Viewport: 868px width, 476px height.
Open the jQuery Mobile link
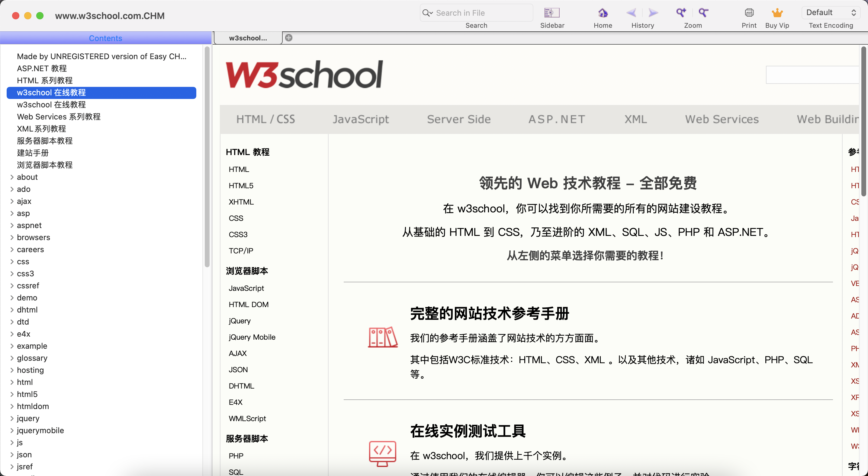252,337
